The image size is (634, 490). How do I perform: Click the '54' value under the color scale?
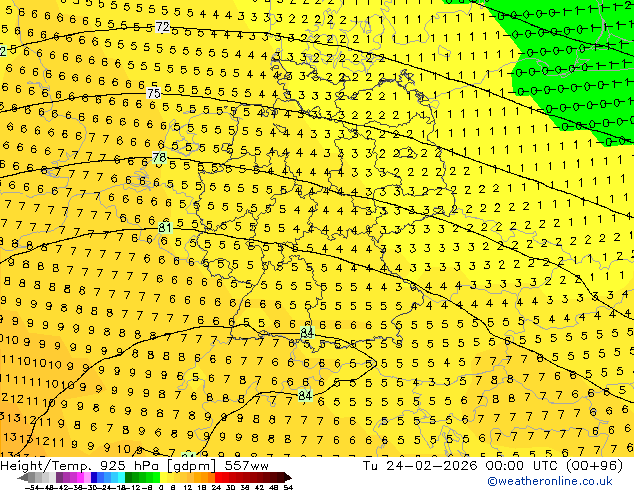click(x=289, y=488)
